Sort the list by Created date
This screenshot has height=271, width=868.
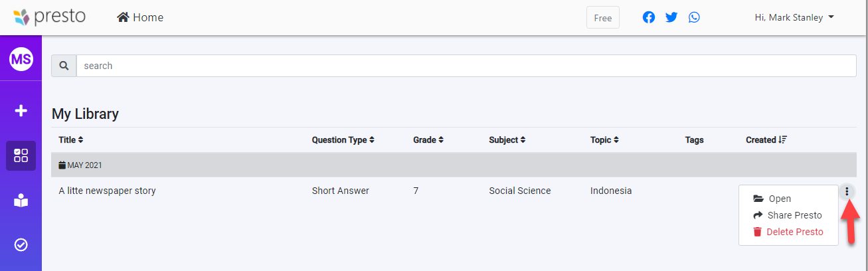[766, 140]
